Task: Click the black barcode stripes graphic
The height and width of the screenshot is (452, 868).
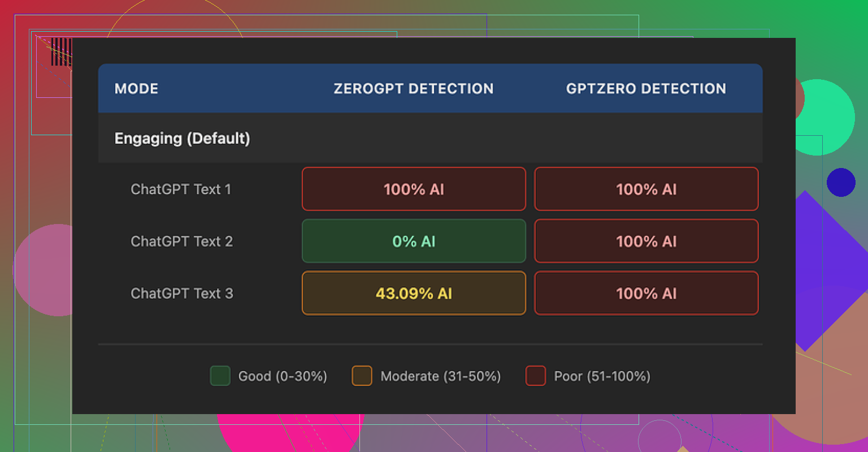Action: [x=61, y=51]
